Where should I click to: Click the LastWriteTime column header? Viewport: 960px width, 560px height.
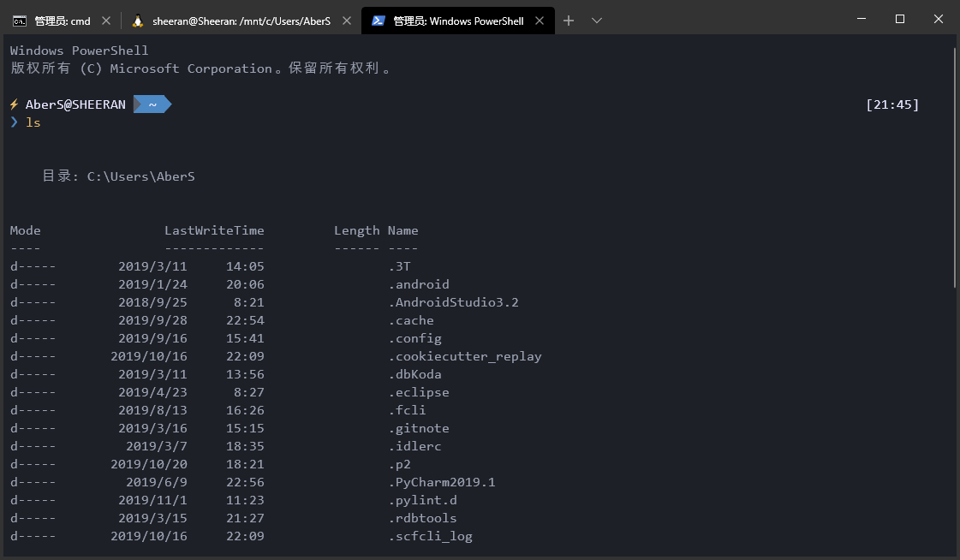click(x=214, y=230)
